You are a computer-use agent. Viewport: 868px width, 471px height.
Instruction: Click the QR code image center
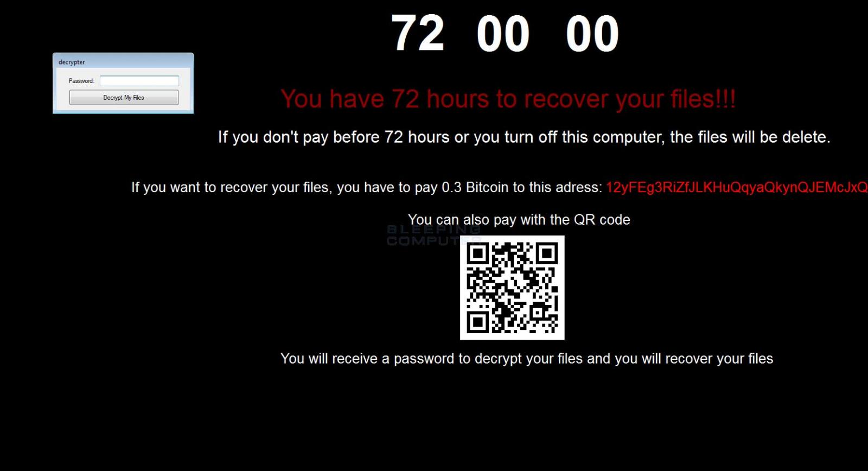pos(512,288)
